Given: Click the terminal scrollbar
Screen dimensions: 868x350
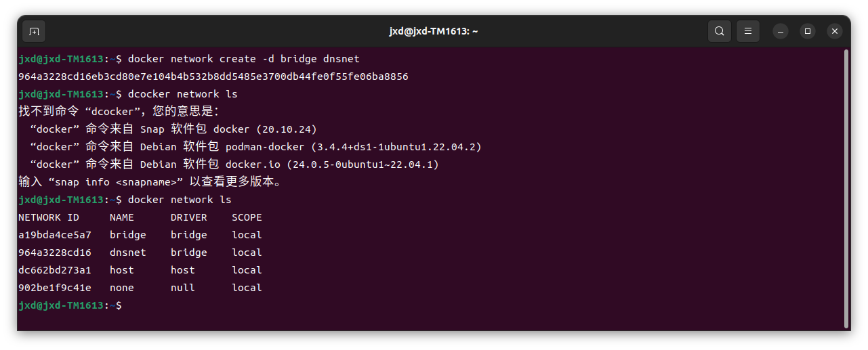Looking at the screenshot, I should pos(846,188).
